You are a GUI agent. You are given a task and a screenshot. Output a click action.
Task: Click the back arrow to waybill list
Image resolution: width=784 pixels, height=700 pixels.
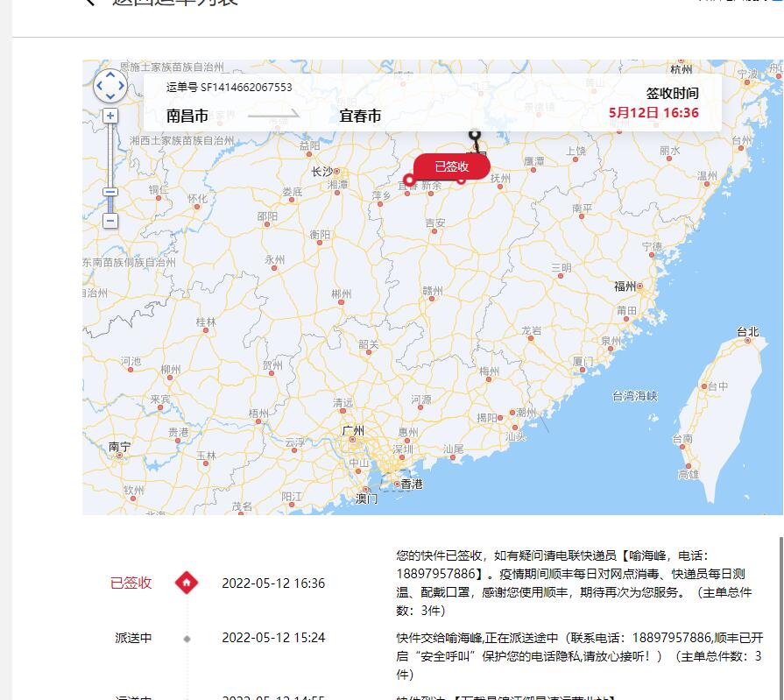(89, 2)
